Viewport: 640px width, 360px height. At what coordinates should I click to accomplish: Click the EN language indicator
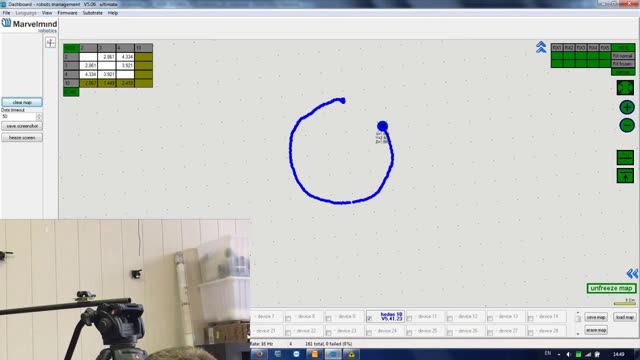[547, 353]
